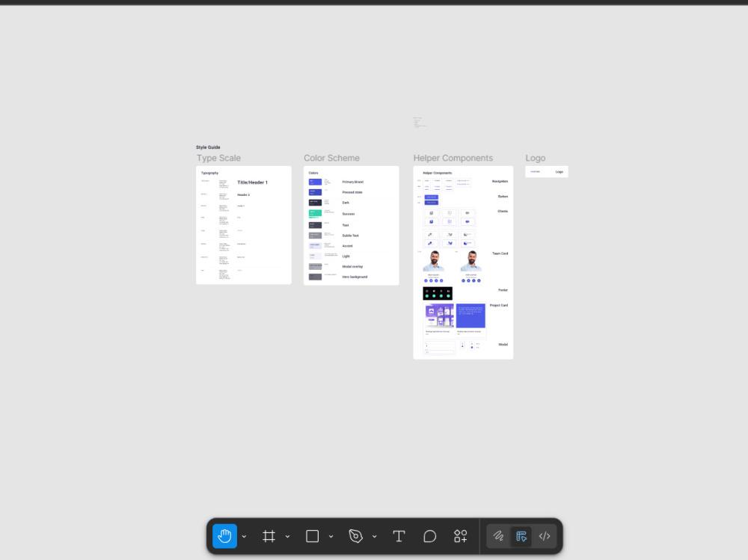Viewport: 748px width, 560px height.
Task: Click the Primary Brand color swatch
Action: point(315,182)
